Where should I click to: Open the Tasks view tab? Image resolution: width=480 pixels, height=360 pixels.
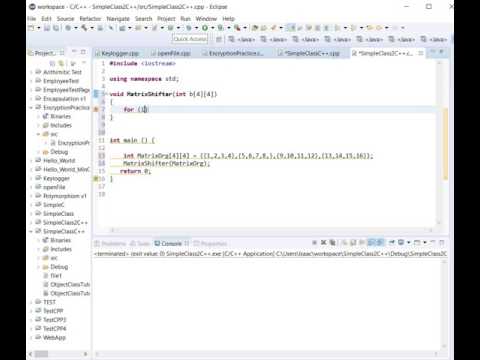[x=140, y=243]
